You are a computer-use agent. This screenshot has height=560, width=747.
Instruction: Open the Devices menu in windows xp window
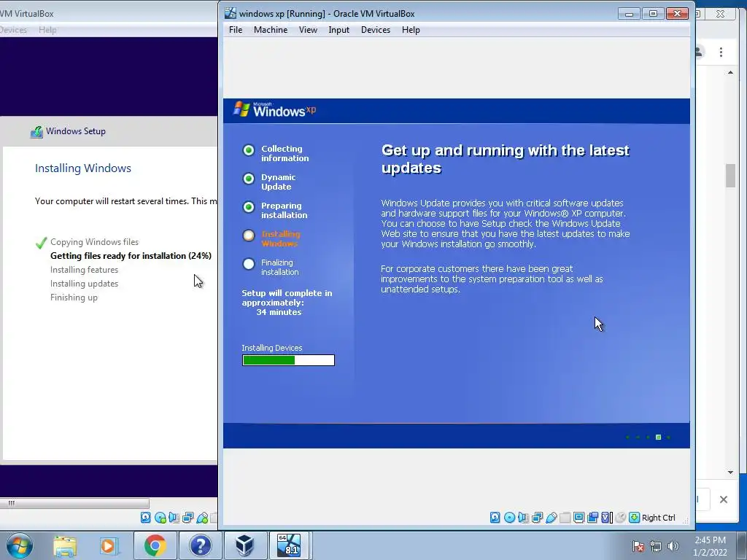(x=376, y=30)
